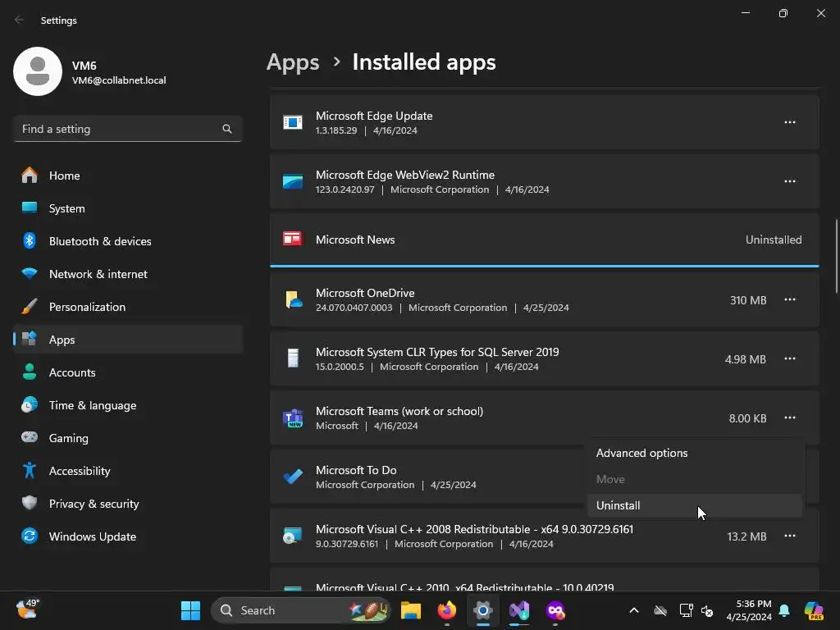Open the Windows Update page
840x630 pixels.
tap(127, 536)
